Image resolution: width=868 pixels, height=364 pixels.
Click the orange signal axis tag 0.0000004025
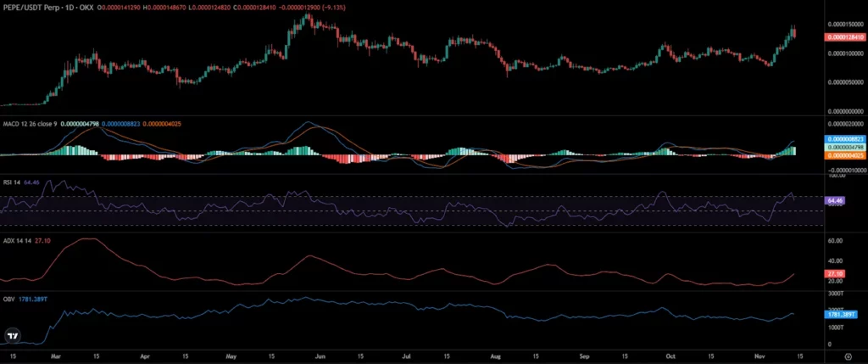point(844,155)
